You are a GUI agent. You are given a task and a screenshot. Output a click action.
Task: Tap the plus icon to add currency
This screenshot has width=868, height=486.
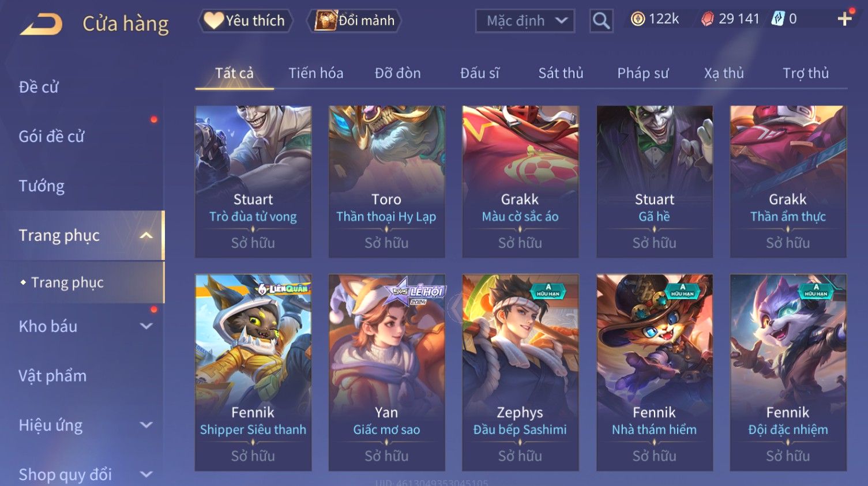click(x=845, y=18)
